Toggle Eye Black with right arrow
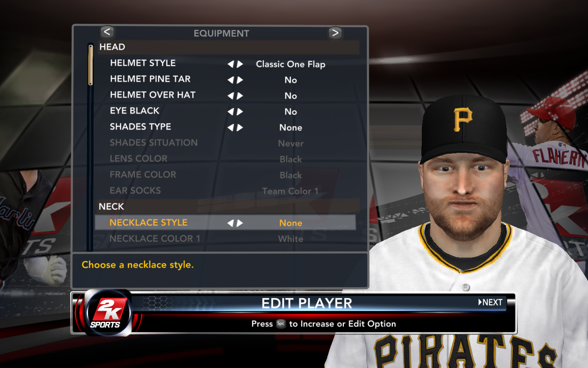The image size is (588, 368). coord(240,112)
